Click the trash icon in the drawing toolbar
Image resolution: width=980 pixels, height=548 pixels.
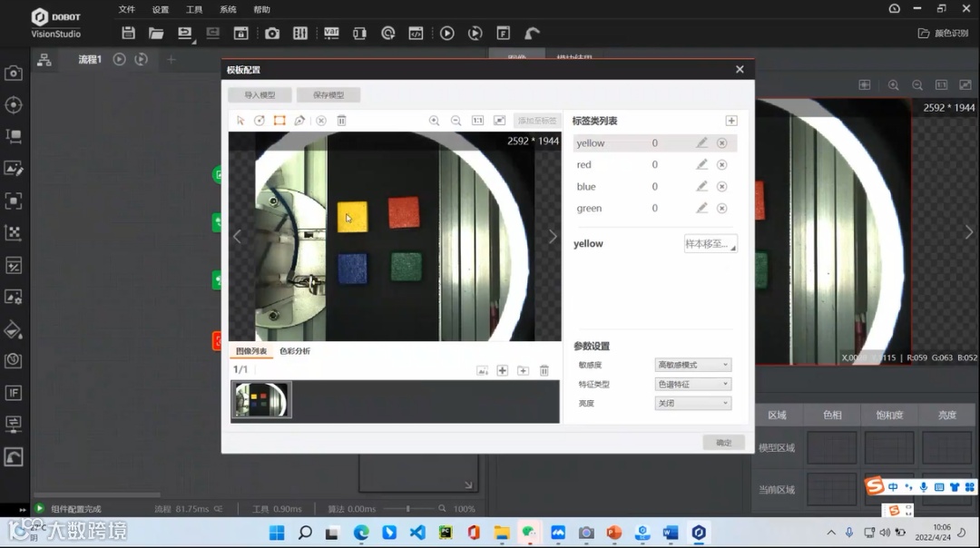[341, 121]
